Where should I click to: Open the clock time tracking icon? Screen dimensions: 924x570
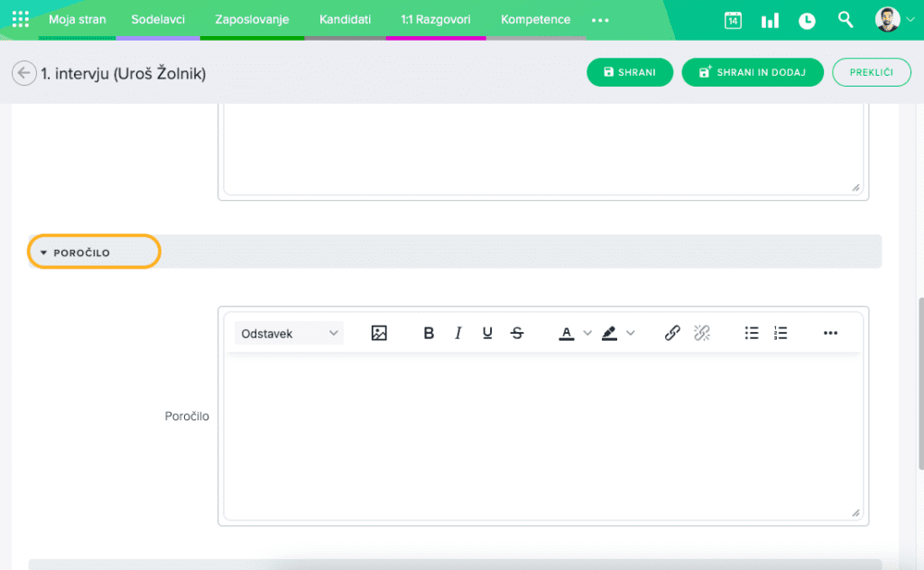point(807,20)
